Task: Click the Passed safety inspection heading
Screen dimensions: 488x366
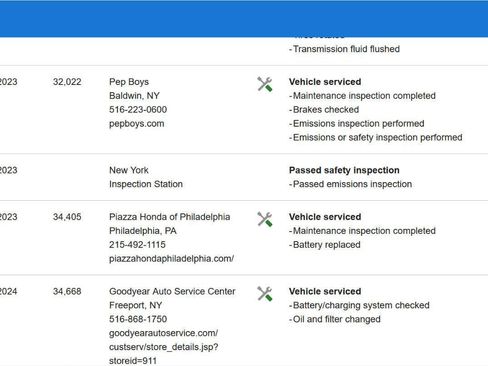Action: [x=344, y=170]
